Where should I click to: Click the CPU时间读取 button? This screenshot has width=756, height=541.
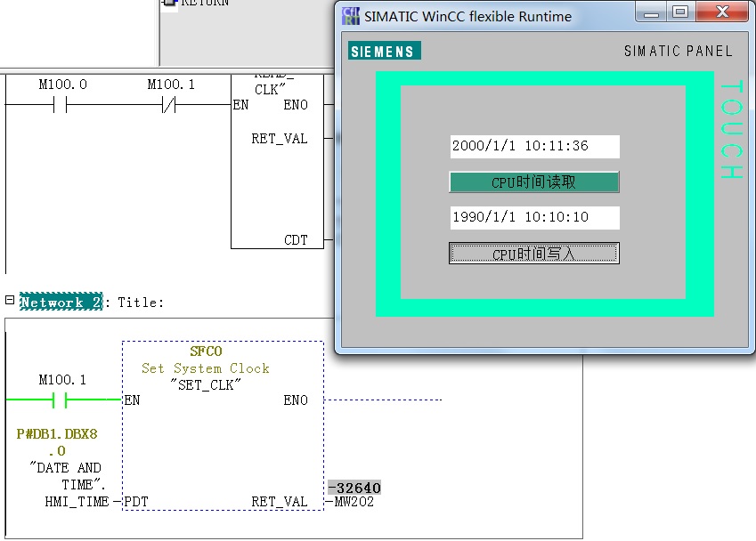pos(533,182)
